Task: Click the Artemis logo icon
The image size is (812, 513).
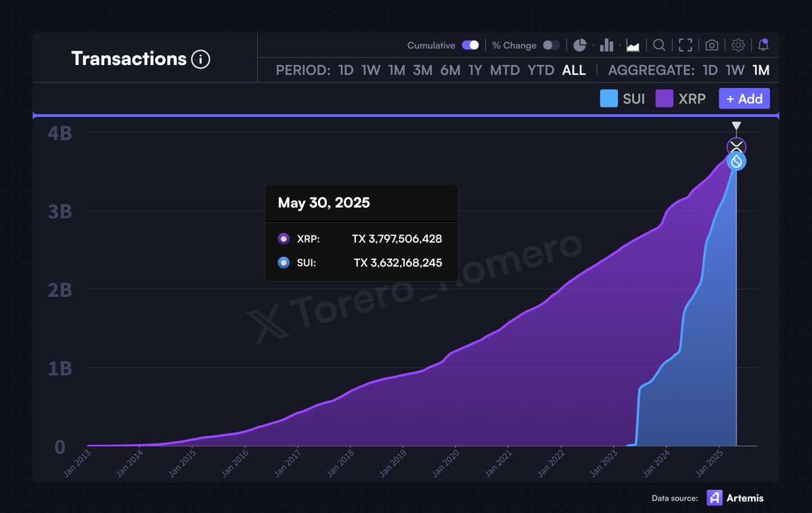Action: 713,498
